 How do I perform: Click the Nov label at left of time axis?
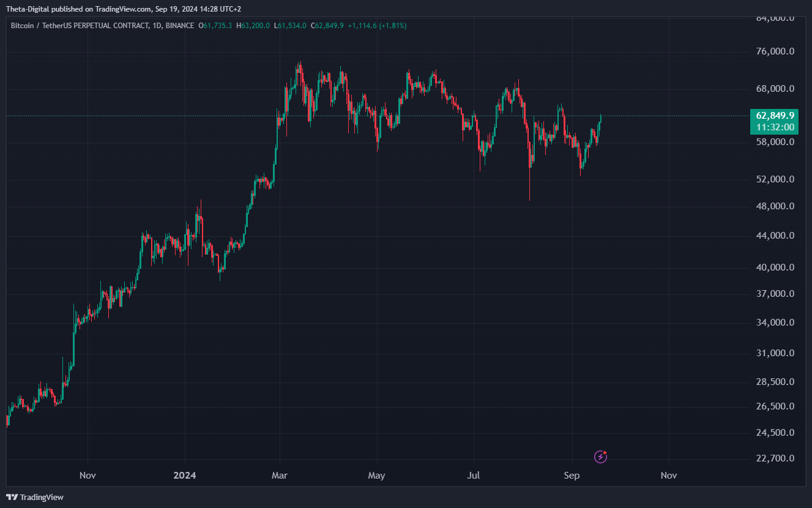click(x=88, y=475)
